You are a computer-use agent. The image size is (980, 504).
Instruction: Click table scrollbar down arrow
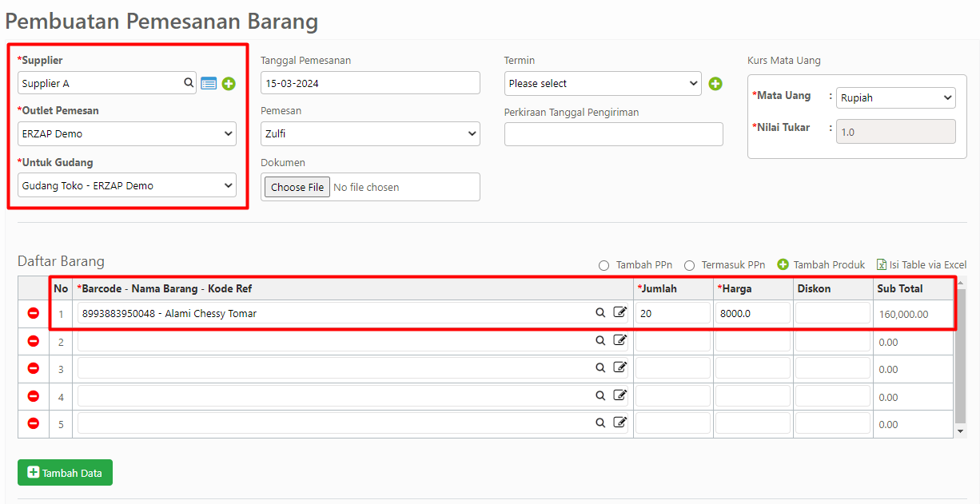(961, 431)
